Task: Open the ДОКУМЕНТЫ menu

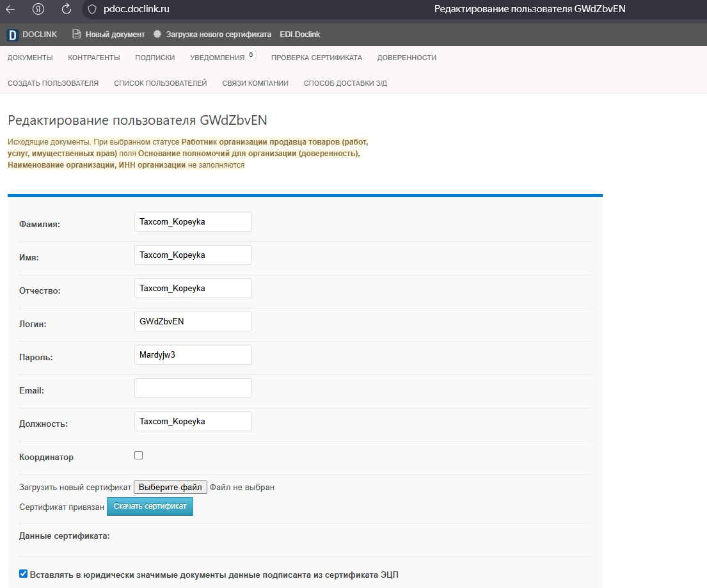Action: [30, 58]
